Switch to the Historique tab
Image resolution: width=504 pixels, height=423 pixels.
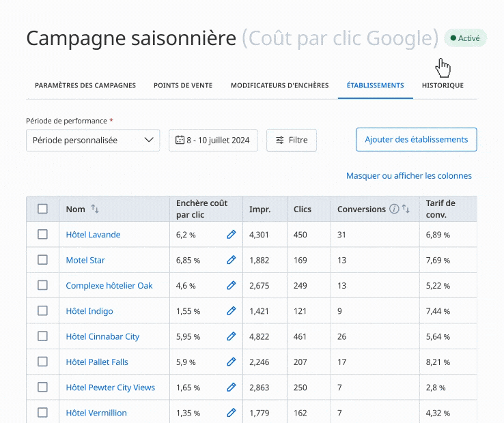[443, 86]
